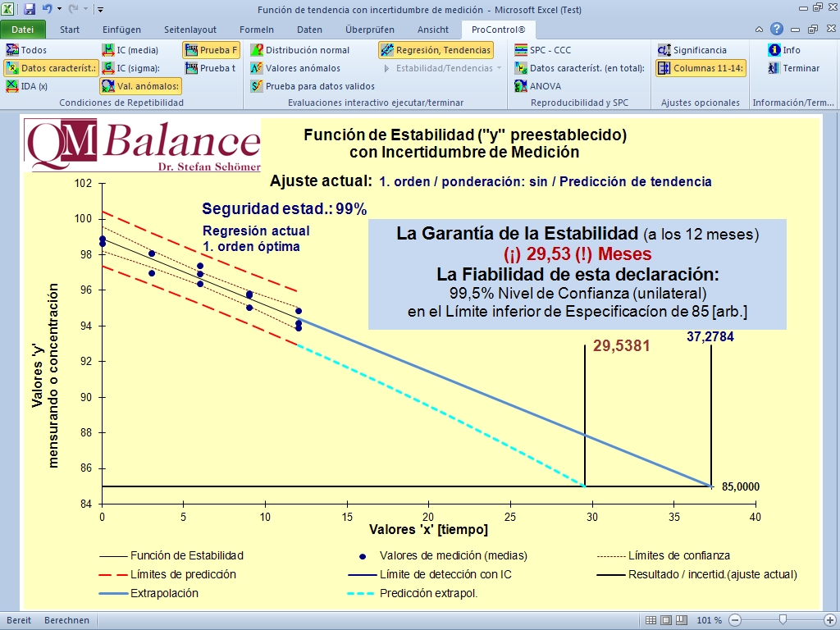Click the zoom in plus button
This screenshot has width=840, height=630.
(829, 620)
